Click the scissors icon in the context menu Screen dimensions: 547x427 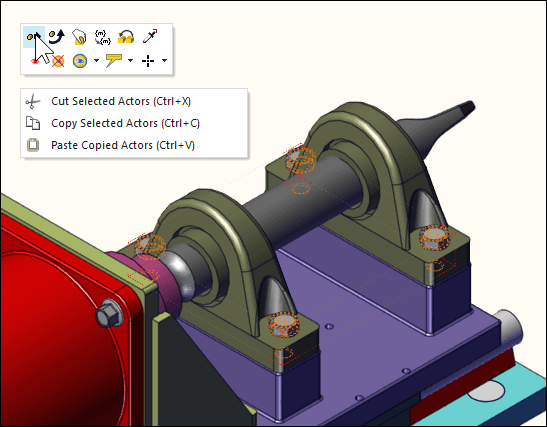pyautogui.click(x=33, y=102)
